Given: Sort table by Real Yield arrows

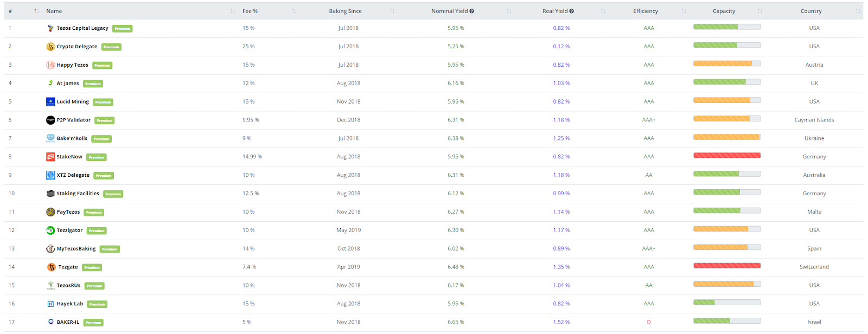Looking at the screenshot, I should click(603, 11).
